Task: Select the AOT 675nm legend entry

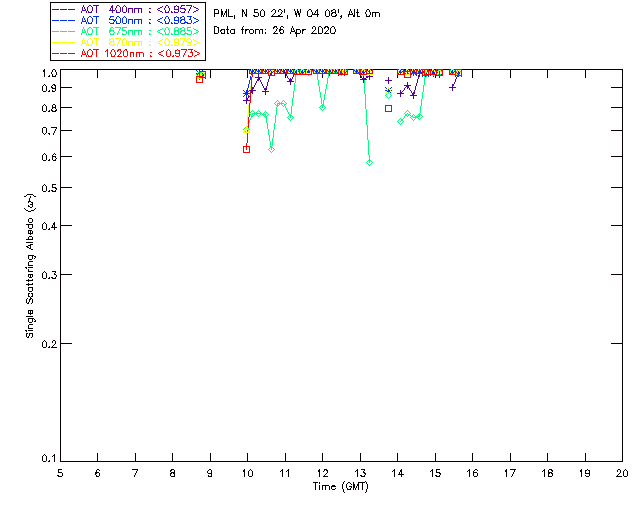Action: [126, 31]
